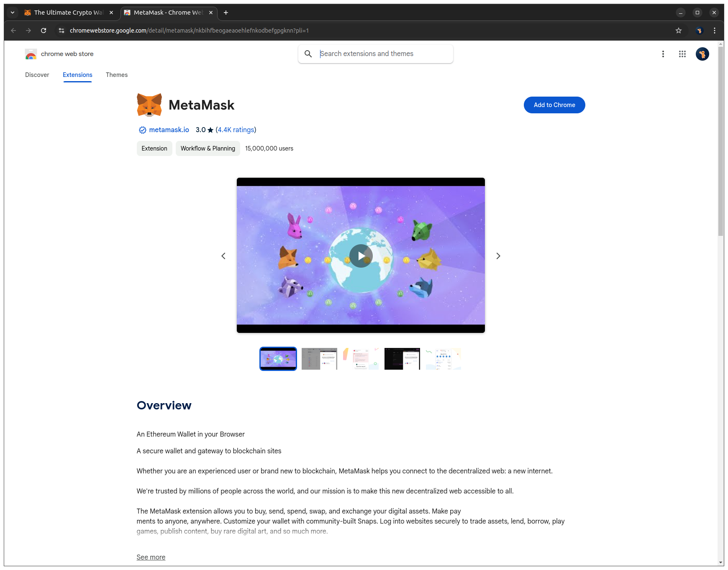Image resolution: width=728 pixels, height=570 pixels.
Task: Go to the Discover tab
Action: (37, 75)
